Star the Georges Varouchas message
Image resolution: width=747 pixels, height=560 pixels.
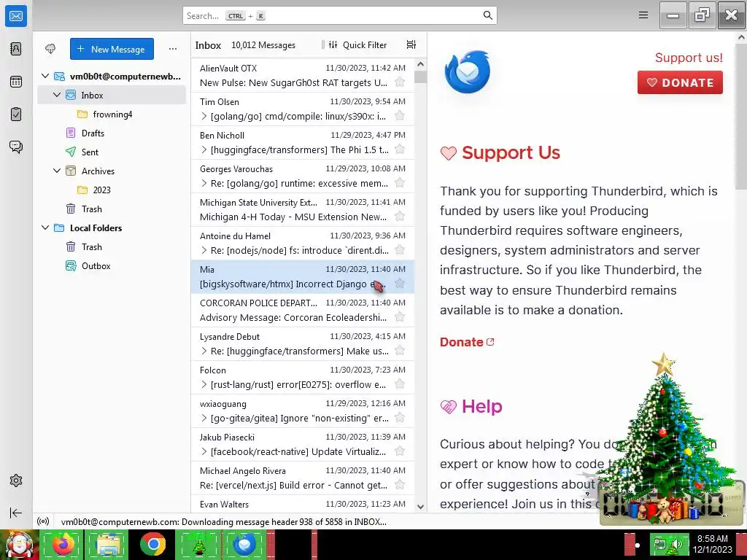point(400,183)
